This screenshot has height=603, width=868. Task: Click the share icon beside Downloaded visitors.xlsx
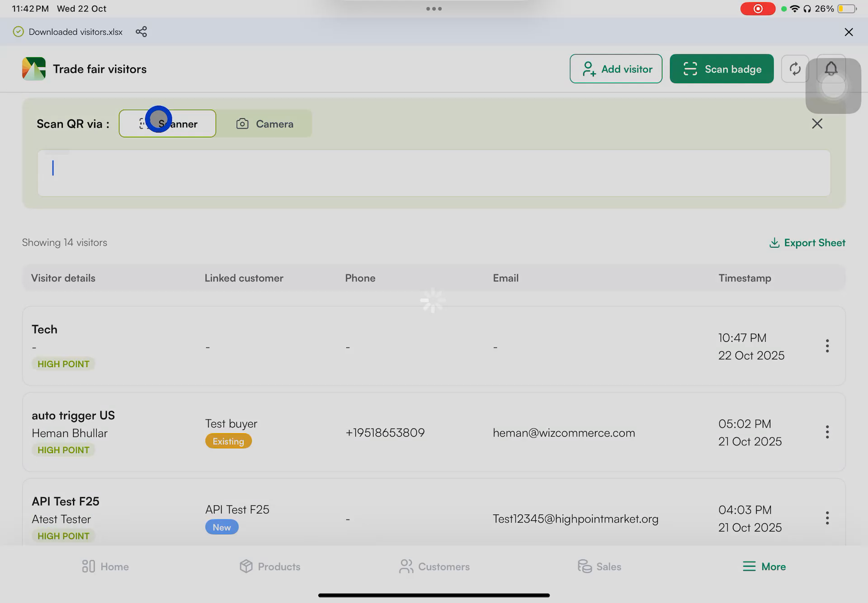click(x=142, y=32)
